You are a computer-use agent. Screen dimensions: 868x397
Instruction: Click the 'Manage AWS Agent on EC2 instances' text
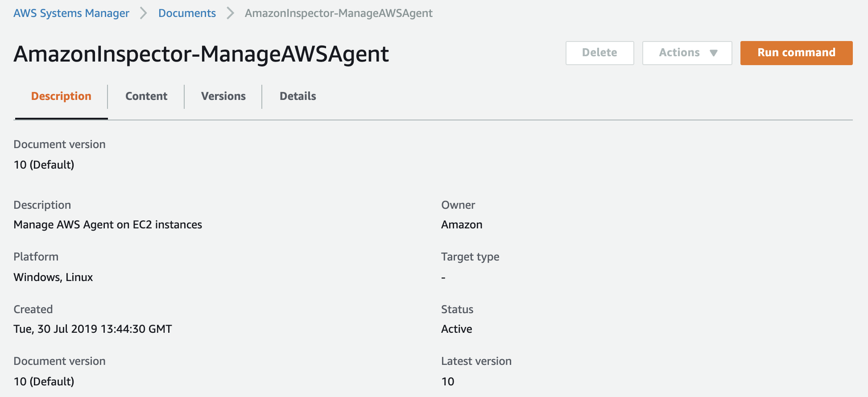108,225
